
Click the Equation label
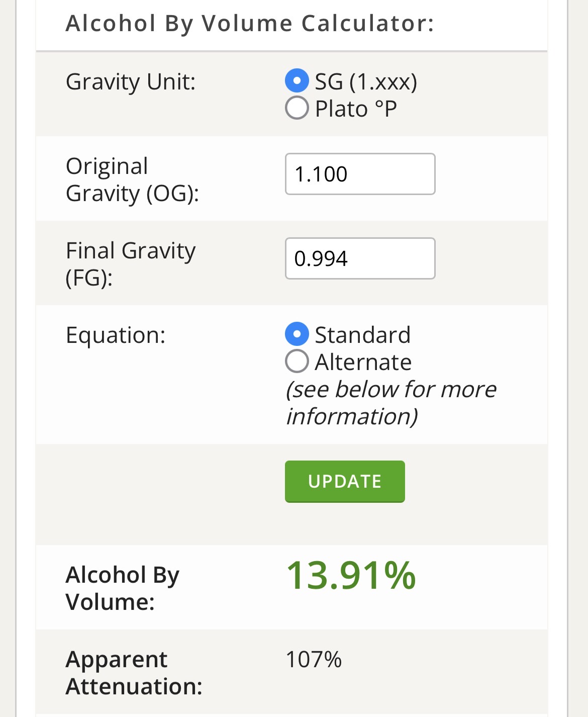pos(116,335)
